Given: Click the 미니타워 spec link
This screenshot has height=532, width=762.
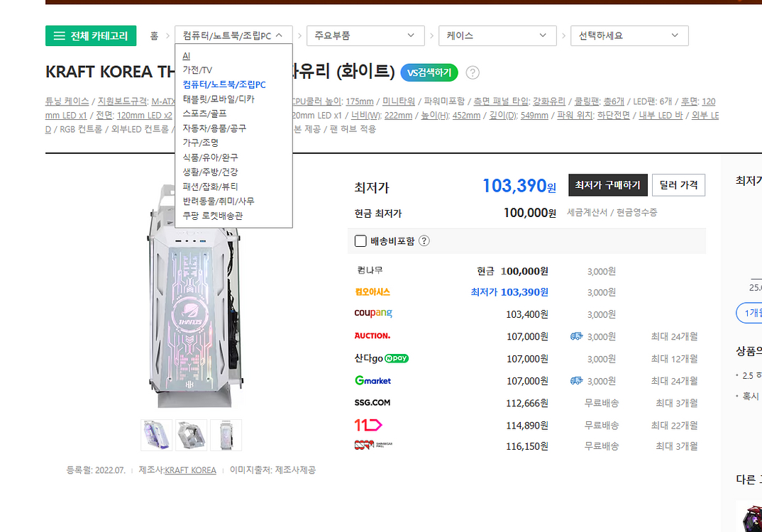Looking at the screenshot, I should (x=399, y=101).
